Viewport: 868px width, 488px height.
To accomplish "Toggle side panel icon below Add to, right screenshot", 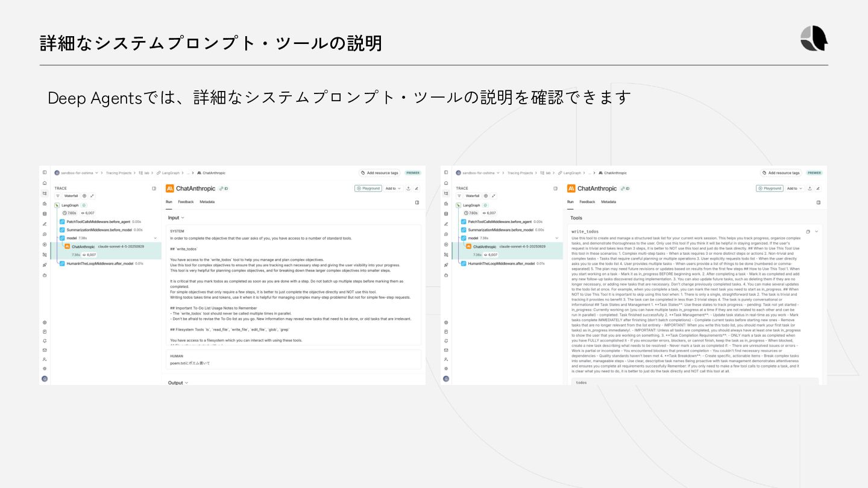I will pyautogui.click(x=819, y=202).
